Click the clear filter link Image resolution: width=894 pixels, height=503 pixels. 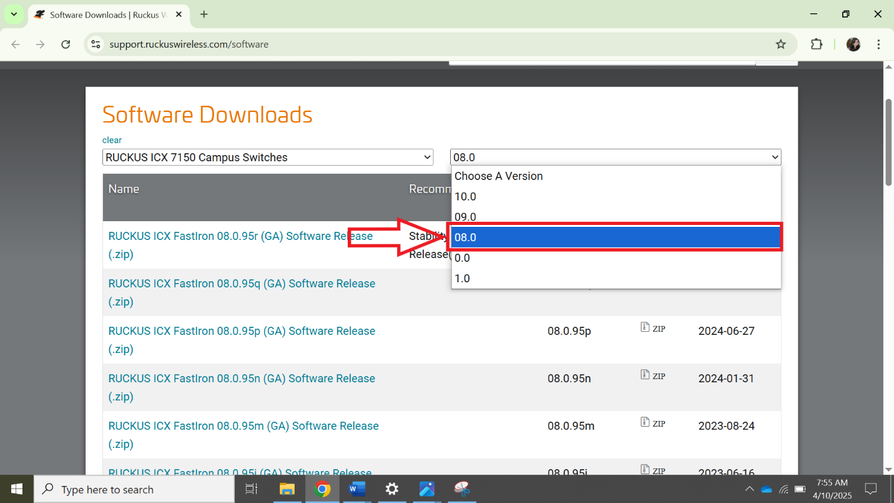[112, 140]
